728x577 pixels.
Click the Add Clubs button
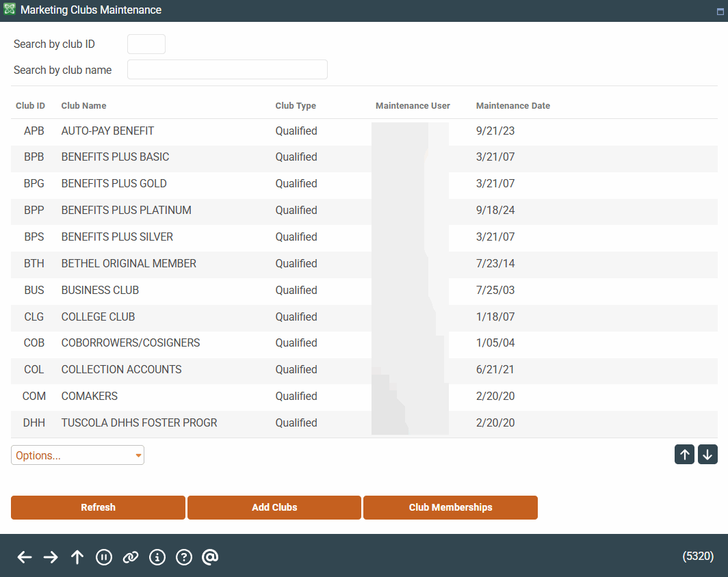click(274, 507)
